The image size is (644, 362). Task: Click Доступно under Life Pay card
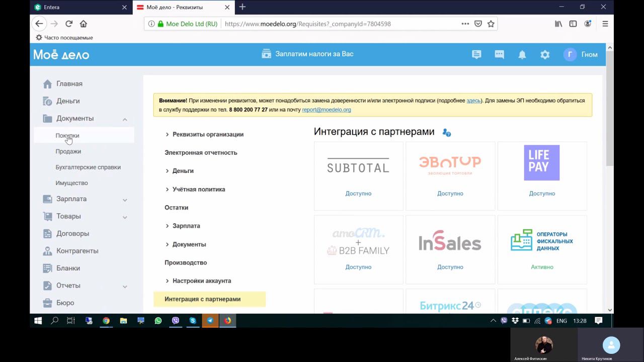click(542, 194)
